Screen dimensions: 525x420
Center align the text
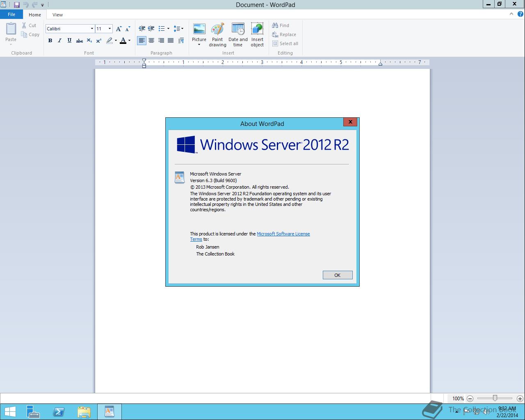(x=151, y=41)
